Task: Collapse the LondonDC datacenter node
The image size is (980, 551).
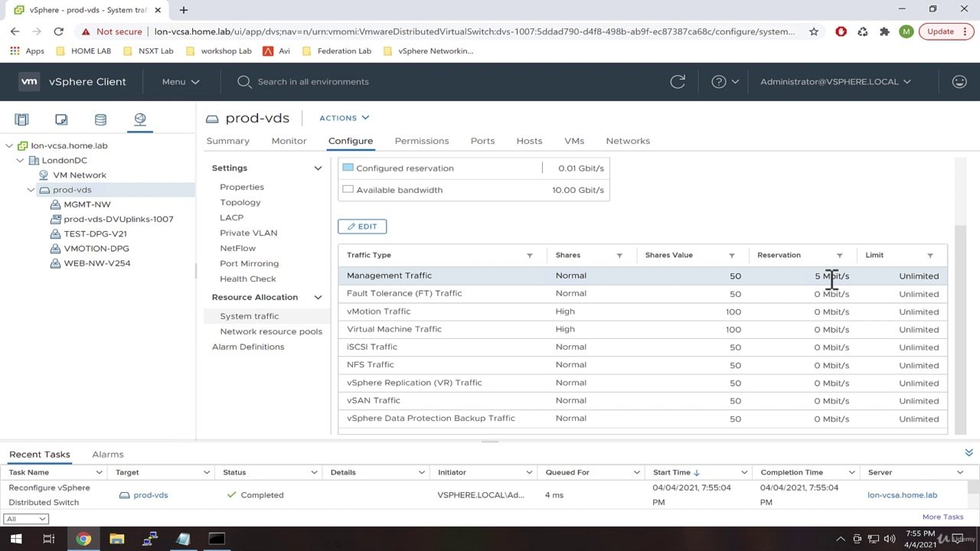Action: (20, 161)
